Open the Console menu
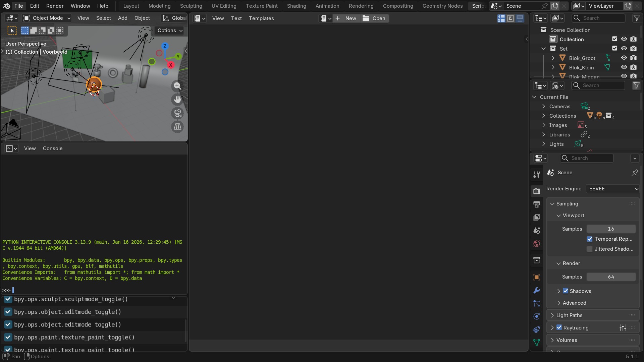Screen dimensions: 644x362 pos(53,148)
